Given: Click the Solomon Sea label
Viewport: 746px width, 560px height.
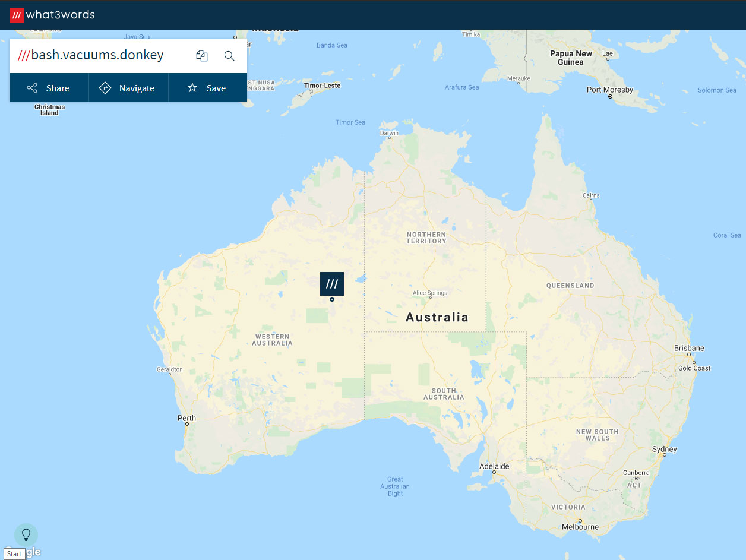Looking at the screenshot, I should pos(717,90).
